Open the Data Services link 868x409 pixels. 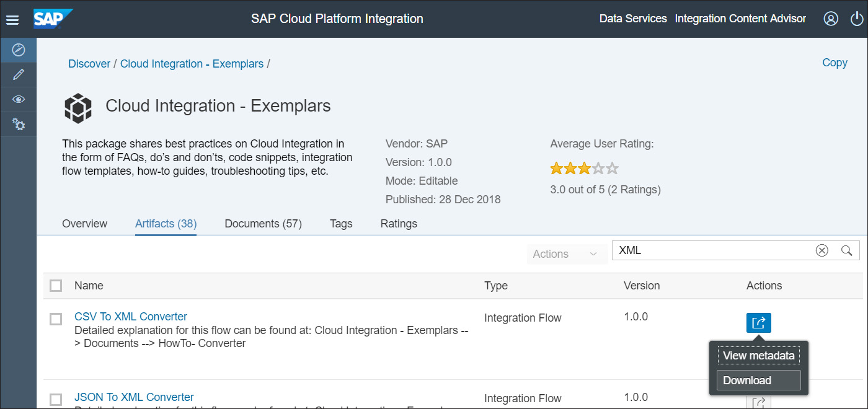[633, 19]
